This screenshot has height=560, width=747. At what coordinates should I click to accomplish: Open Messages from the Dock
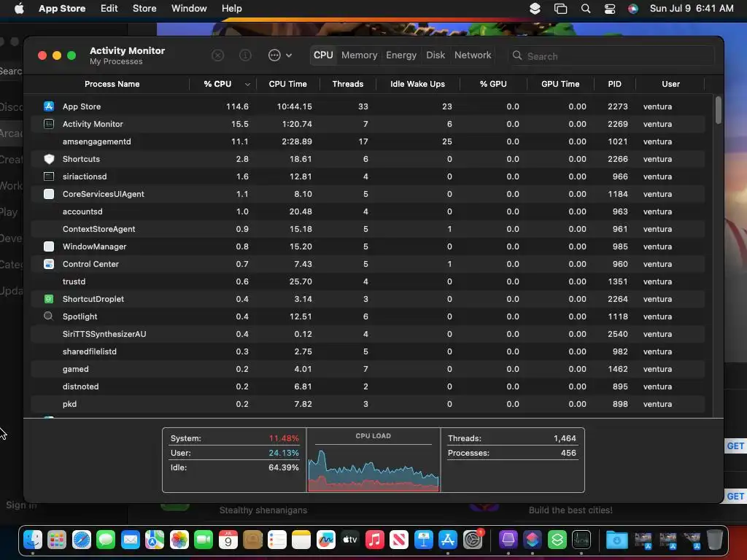click(106, 540)
